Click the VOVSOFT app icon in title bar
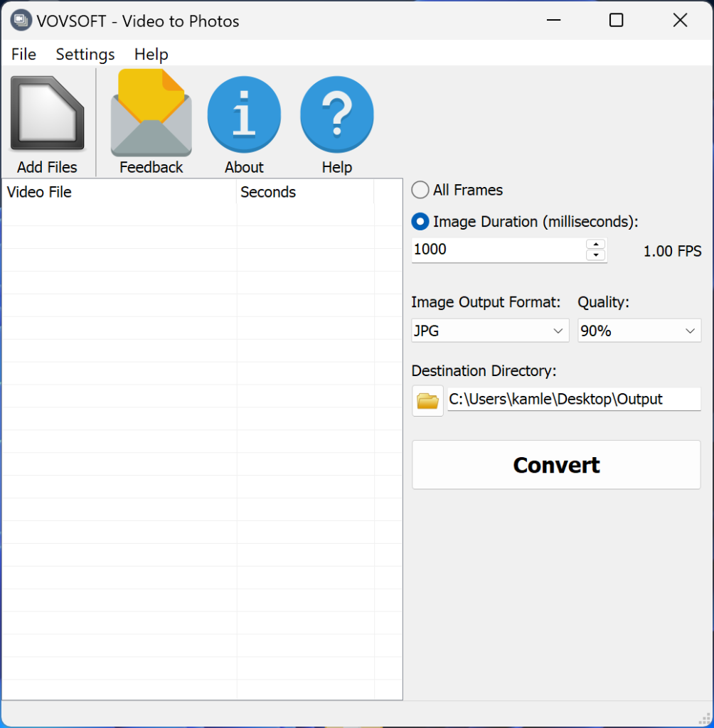This screenshot has width=714, height=728. [x=20, y=21]
